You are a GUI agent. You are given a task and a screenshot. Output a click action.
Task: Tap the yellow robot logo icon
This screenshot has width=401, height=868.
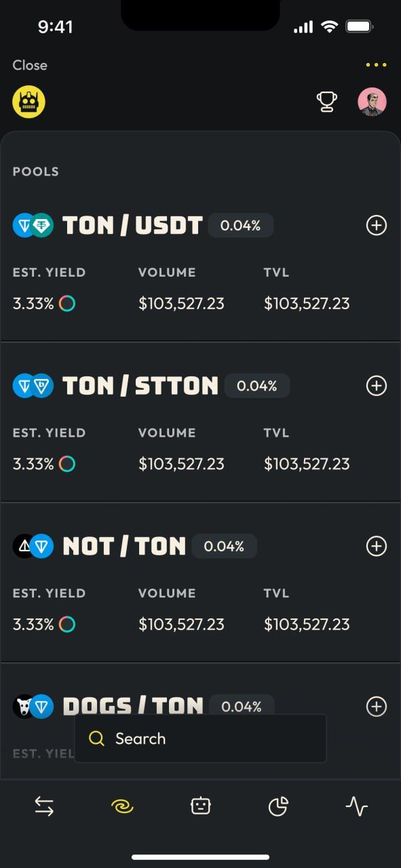pyautogui.click(x=28, y=102)
